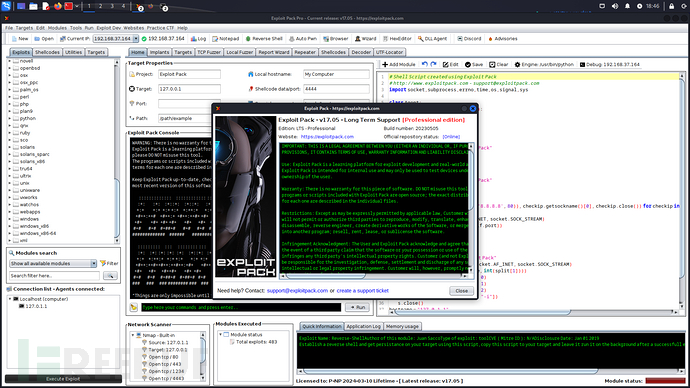
Task: Click the Filter icon in Modules search
Action: pyautogui.click(x=109, y=263)
